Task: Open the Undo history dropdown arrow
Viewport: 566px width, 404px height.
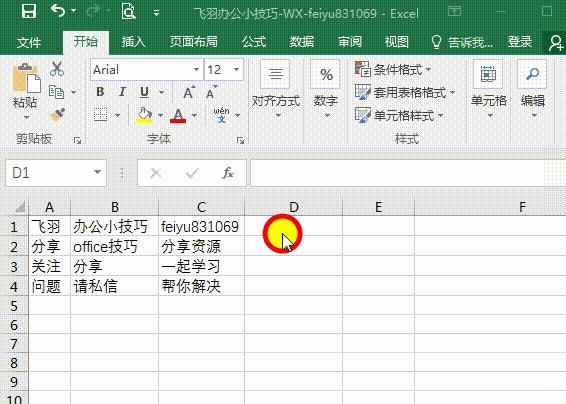Action: tap(74, 11)
